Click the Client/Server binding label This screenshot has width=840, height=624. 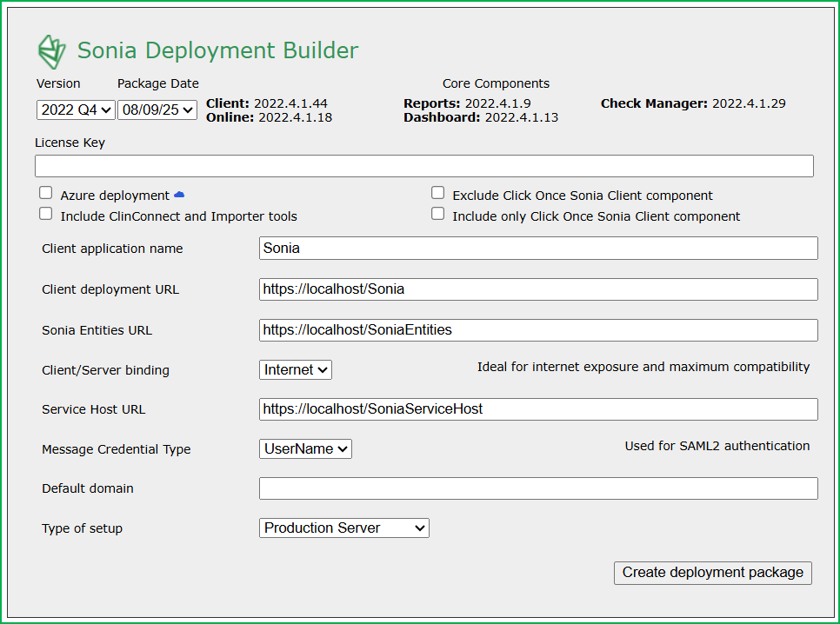(105, 370)
